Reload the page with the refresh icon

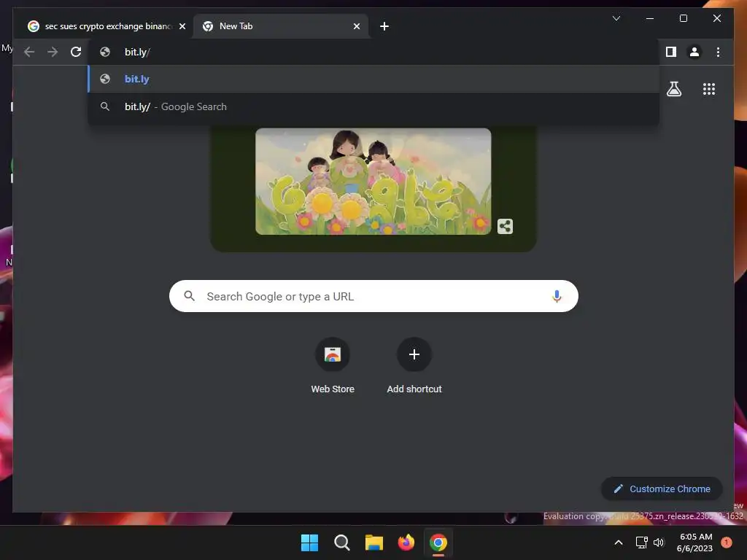click(x=76, y=52)
